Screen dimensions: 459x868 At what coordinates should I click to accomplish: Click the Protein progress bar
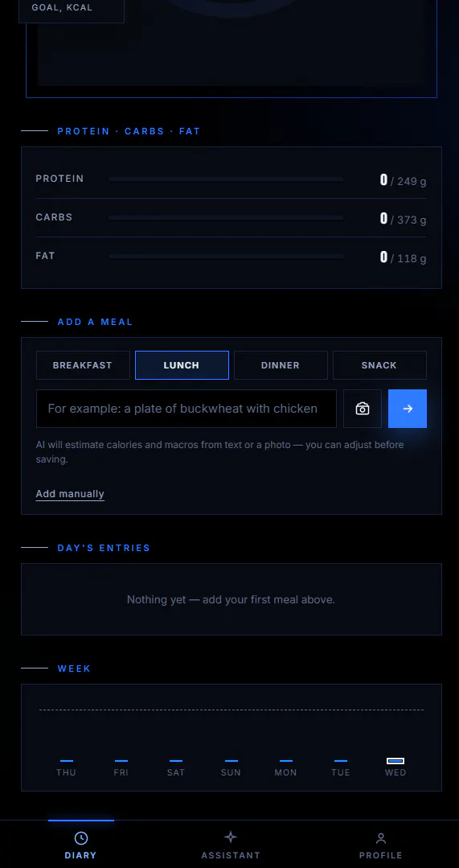(226, 179)
